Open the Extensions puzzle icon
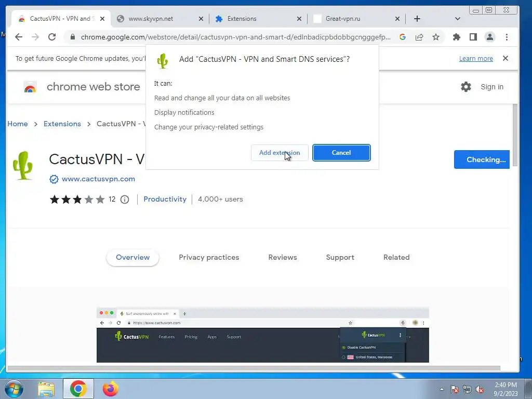Screen dimensions: 532x399 pos(457,37)
